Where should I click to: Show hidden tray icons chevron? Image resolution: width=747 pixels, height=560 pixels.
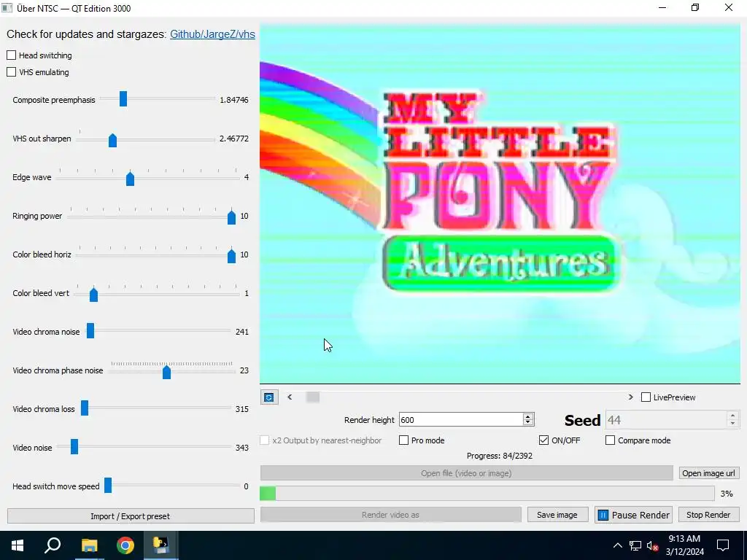click(617, 545)
